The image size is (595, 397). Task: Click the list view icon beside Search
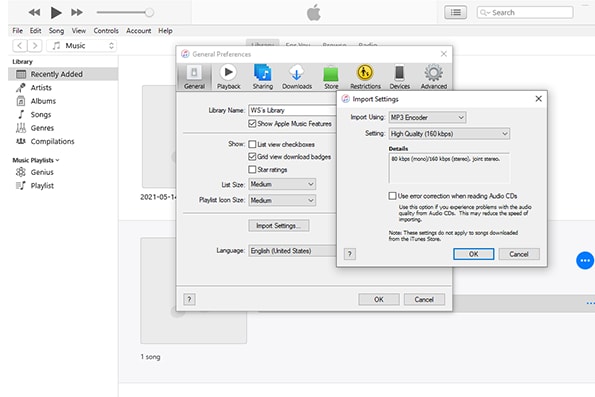coord(455,13)
